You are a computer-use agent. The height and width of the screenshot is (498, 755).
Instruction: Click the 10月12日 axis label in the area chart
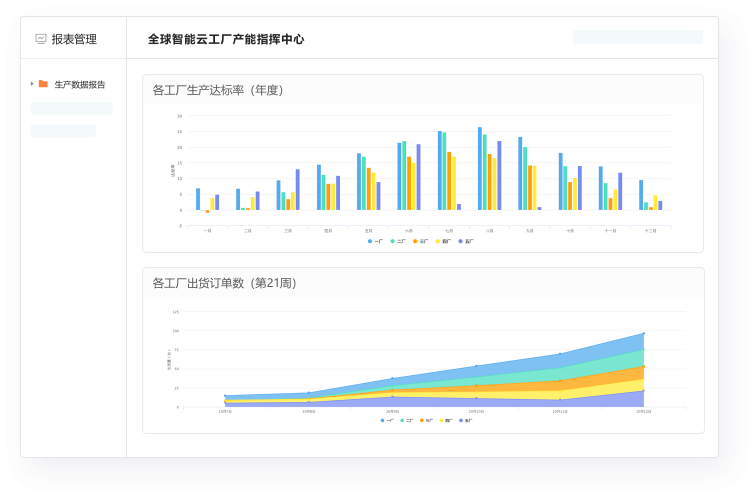(x=644, y=411)
